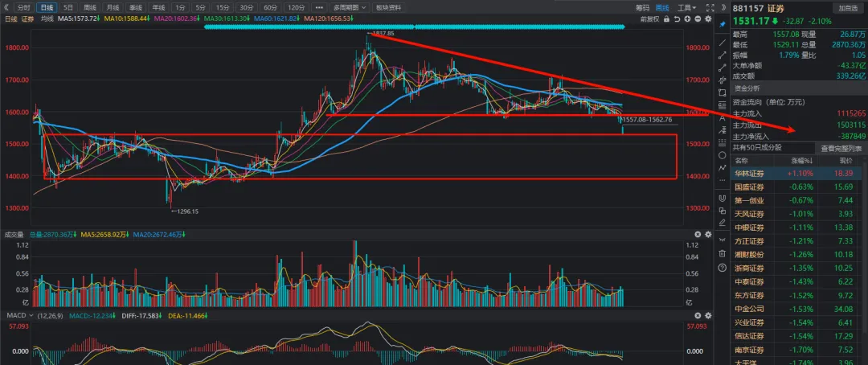Toggle the magnet snap tool
The height and width of the screenshot is (365, 868).
[x=722, y=198]
